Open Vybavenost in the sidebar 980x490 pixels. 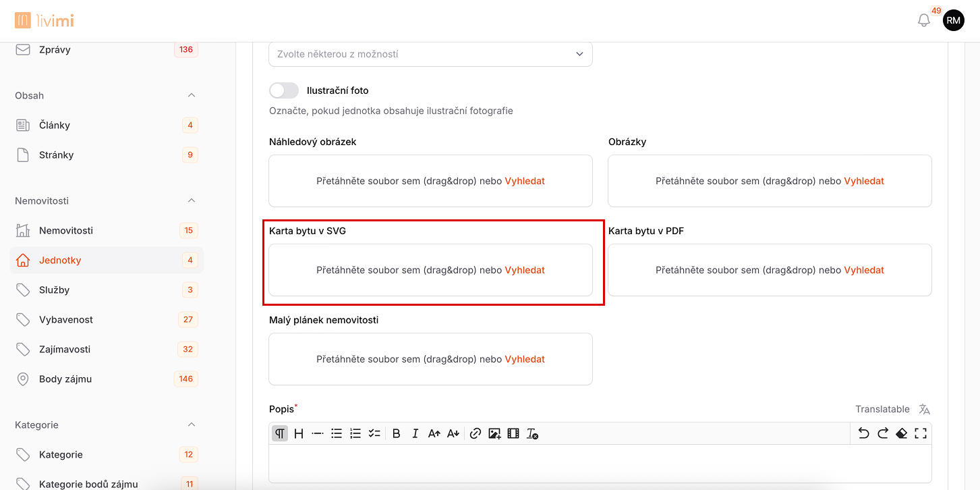(x=107, y=319)
